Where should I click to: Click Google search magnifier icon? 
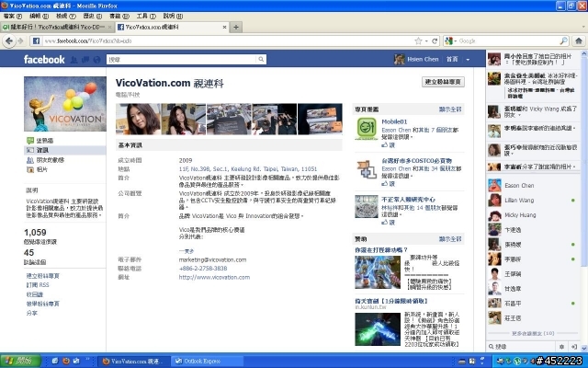[x=563, y=40]
